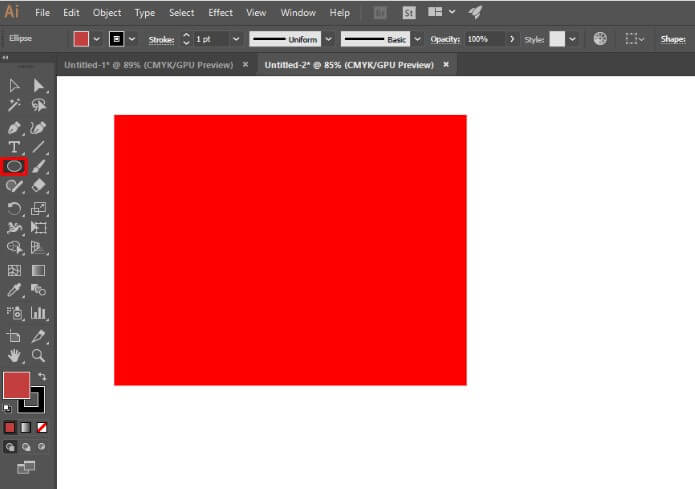Activate the Scale tool

(39, 208)
